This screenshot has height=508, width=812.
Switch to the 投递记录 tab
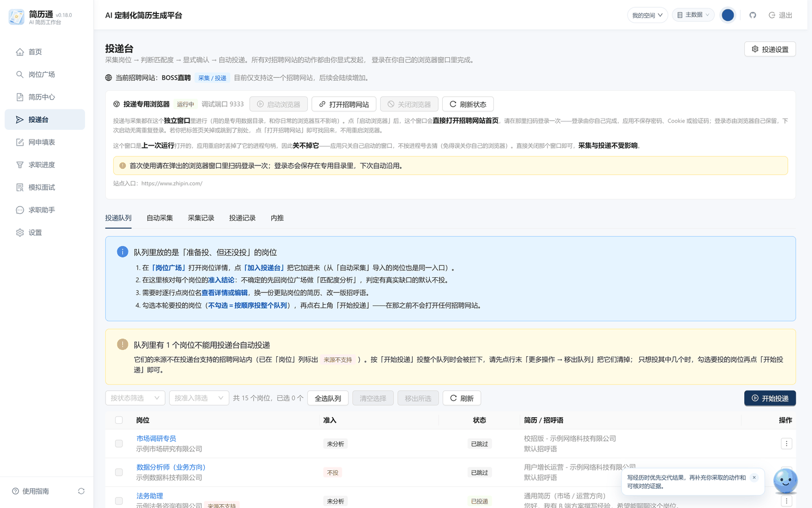tap(242, 218)
